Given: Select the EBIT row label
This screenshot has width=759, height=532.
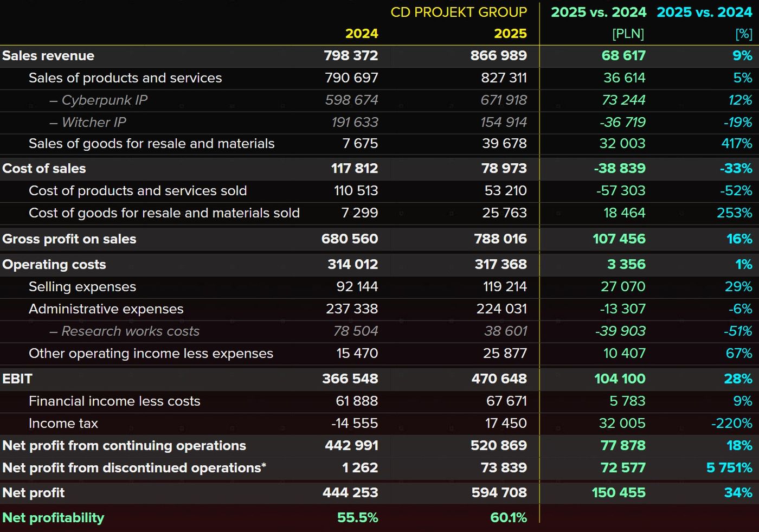Looking at the screenshot, I should pyautogui.click(x=17, y=379).
